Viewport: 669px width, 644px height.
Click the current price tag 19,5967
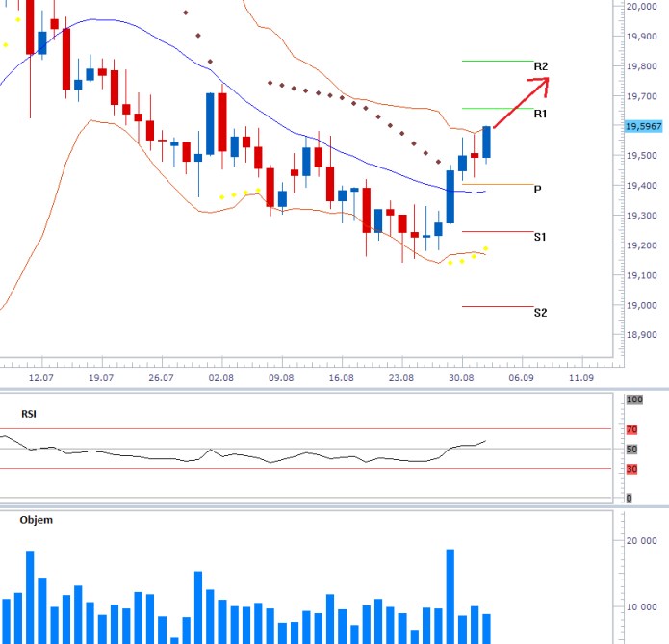click(643, 126)
